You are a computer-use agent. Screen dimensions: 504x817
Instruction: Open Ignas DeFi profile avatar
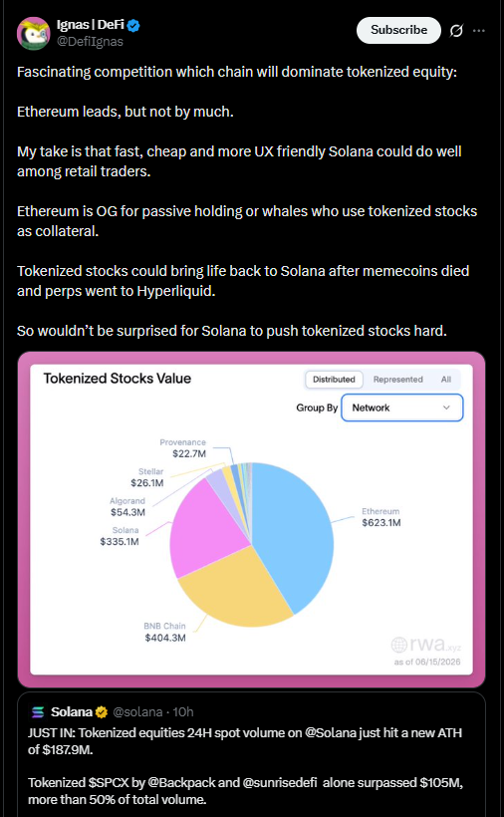[33, 33]
